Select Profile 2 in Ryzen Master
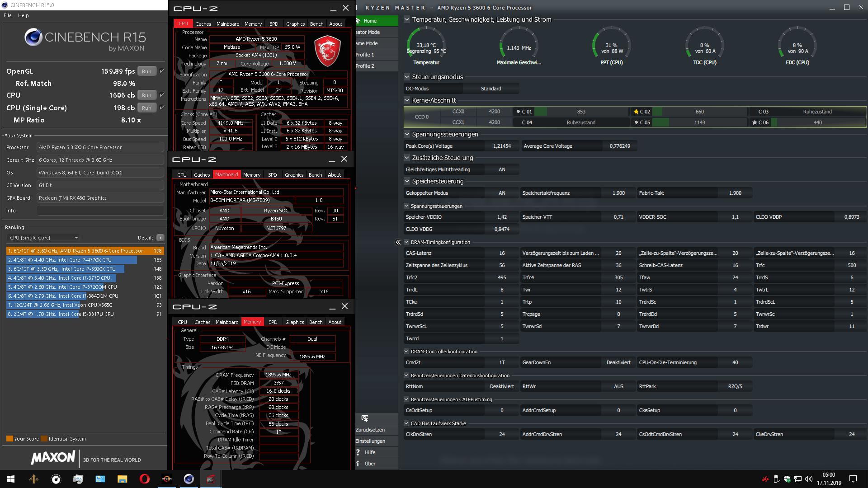Image resolution: width=868 pixels, height=488 pixels. coord(377,66)
